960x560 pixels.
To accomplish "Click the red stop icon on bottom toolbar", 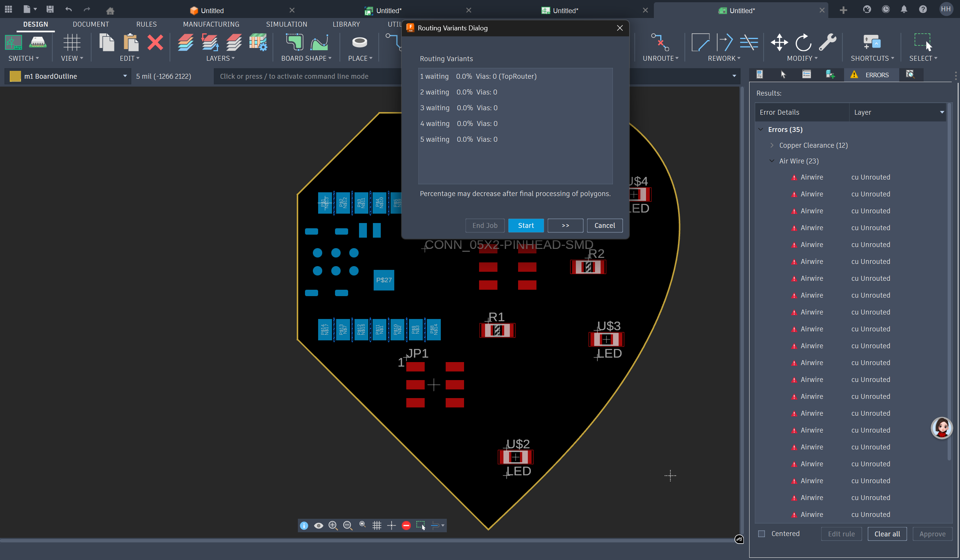I will (x=406, y=526).
